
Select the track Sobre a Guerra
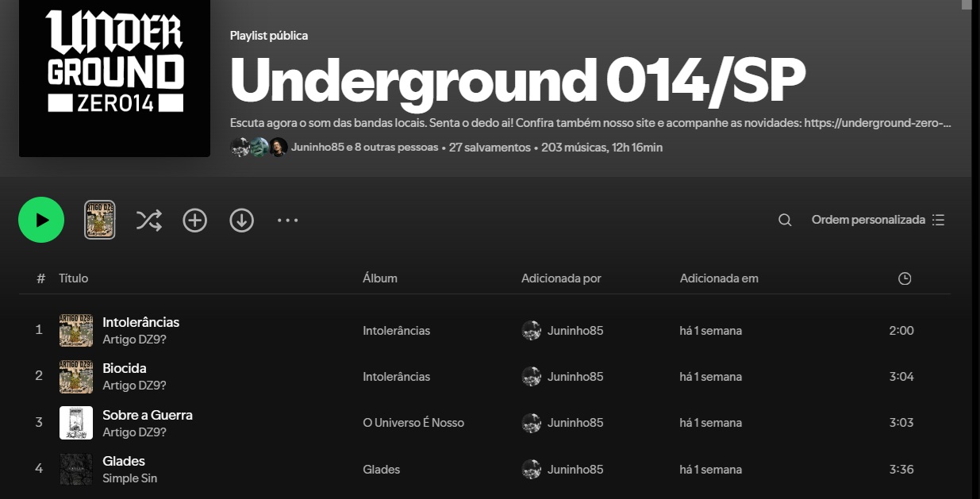(148, 415)
